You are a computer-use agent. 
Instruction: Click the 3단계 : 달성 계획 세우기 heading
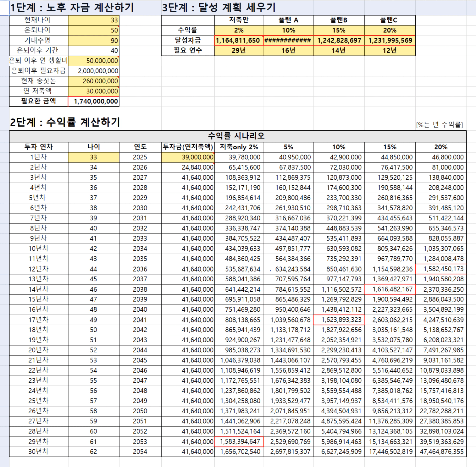pos(219,8)
